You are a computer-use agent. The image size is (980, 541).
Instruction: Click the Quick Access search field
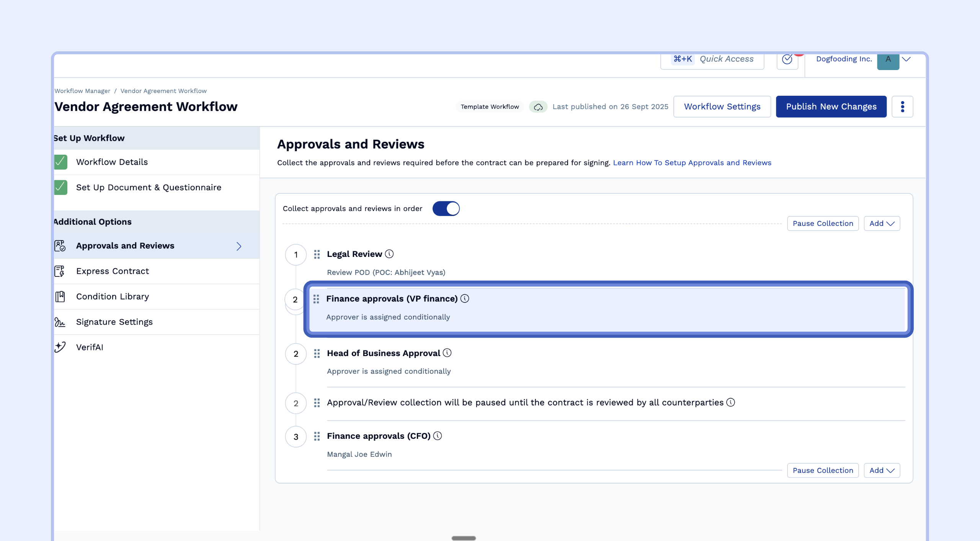click(x=712, y=59)
